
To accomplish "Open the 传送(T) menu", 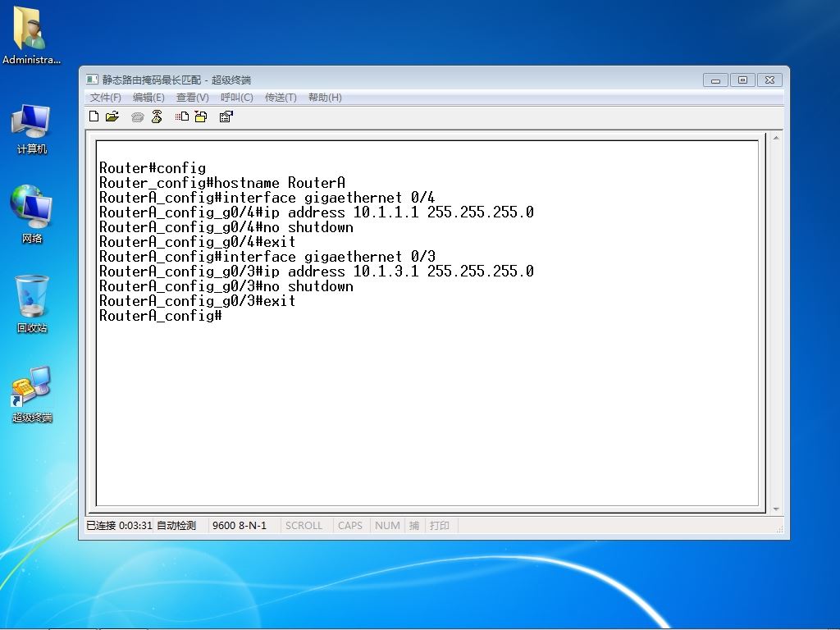I will pos(281,98).
